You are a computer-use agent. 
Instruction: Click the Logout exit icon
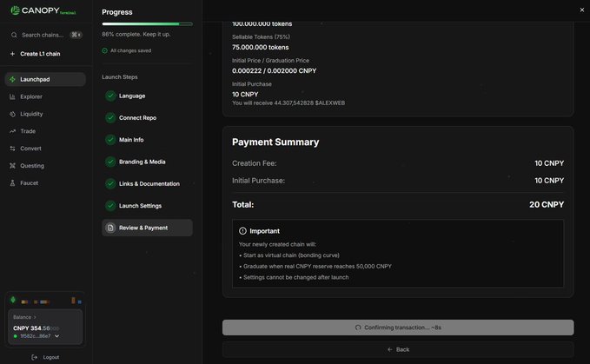coord(34,357)
